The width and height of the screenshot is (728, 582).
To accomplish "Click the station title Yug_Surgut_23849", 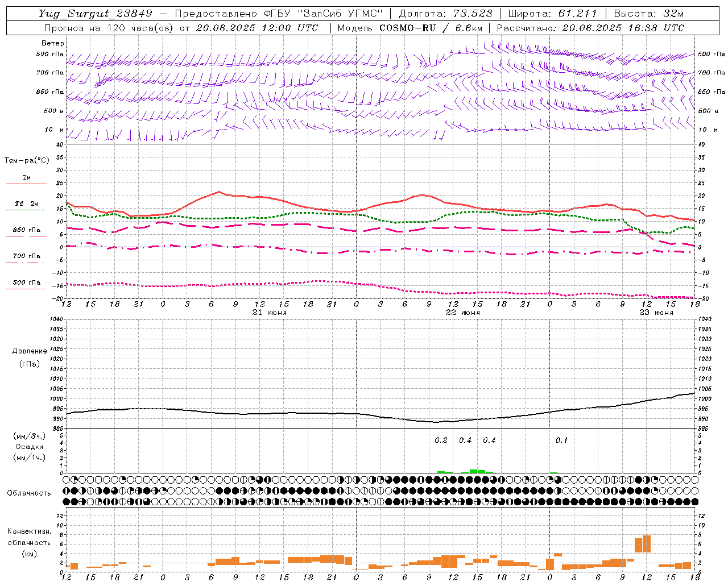I will pyautogui.click(x=96, y=14).
